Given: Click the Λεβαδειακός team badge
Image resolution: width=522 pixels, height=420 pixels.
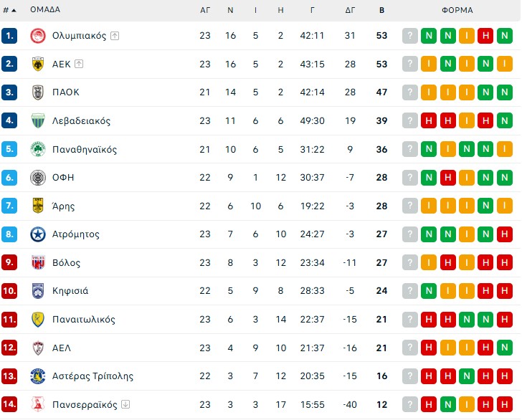Looking at the screenshot, I should point(38,120).
